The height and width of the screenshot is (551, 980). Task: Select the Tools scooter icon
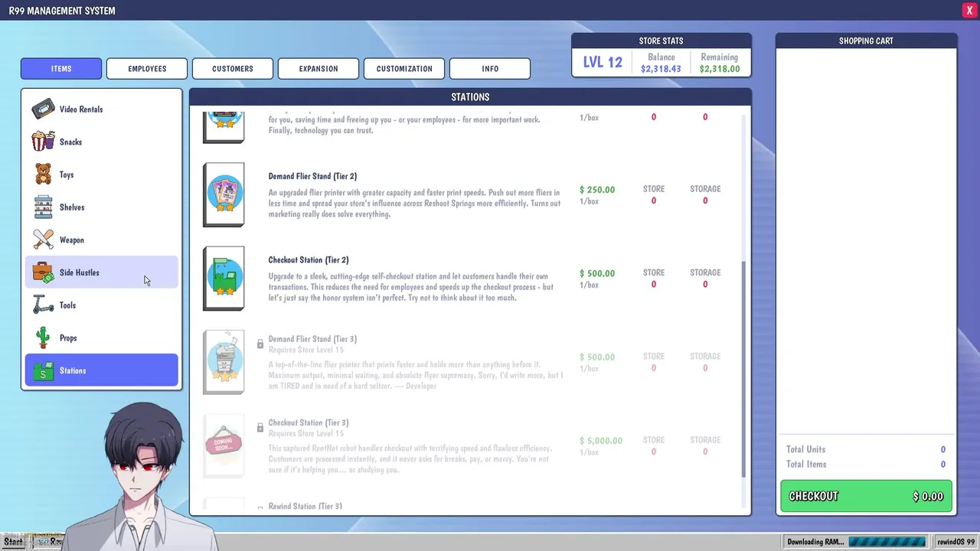tap(43, 305)
